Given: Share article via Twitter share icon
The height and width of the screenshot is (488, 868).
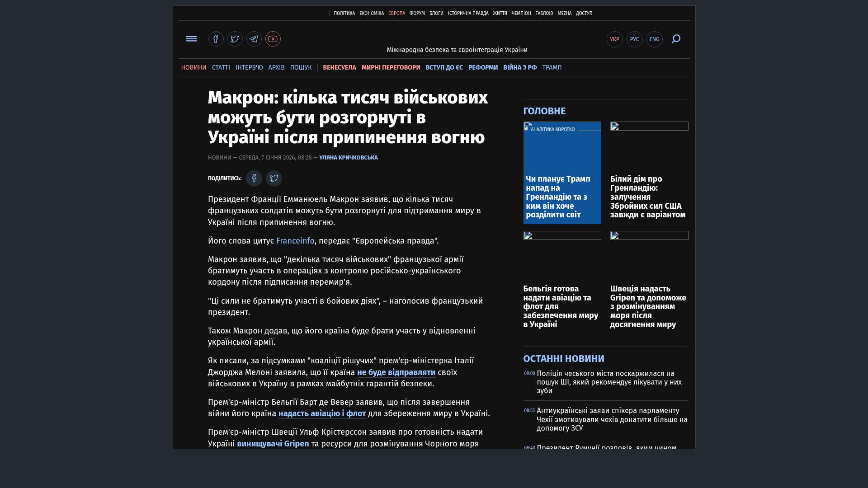Looking at the screenshot, I should pyautogui.click(x=274, y=178).
